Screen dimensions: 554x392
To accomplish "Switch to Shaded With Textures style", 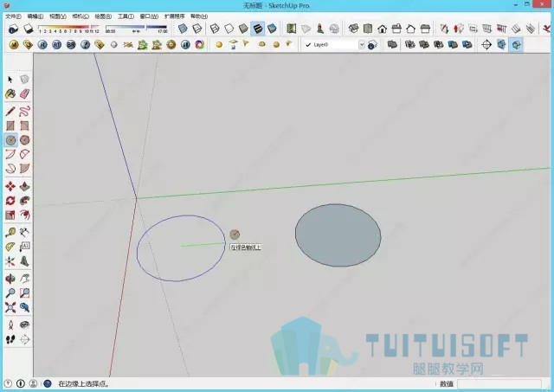I will 258,29.
